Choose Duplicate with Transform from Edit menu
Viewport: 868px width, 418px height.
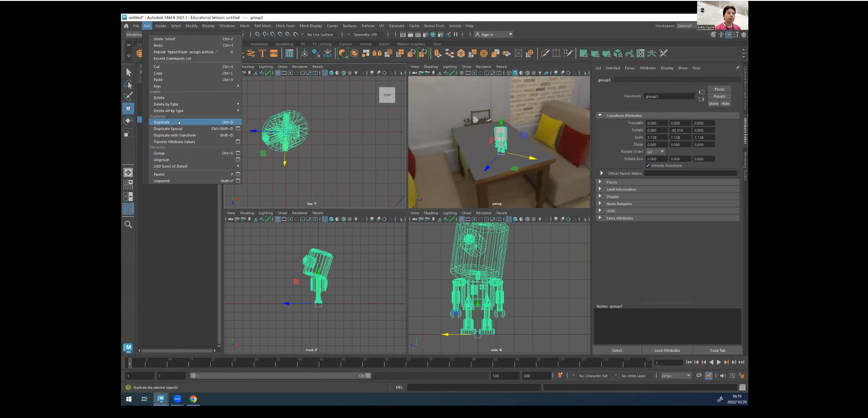[x=175, y=135]
